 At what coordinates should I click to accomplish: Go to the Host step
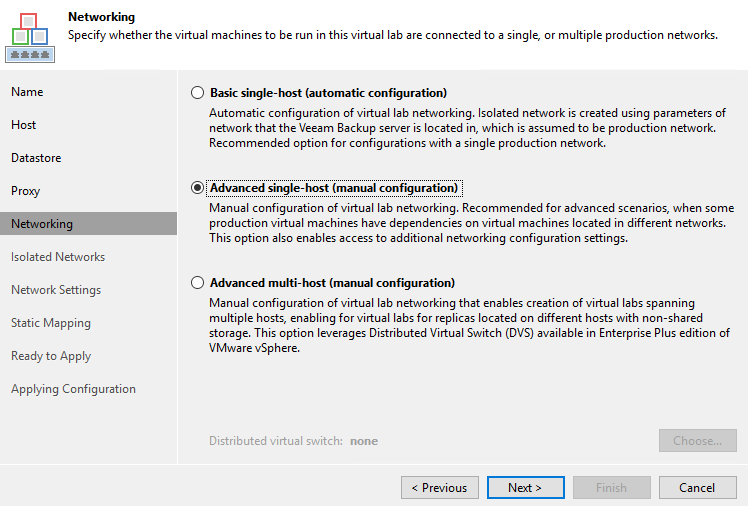point(23,124)
